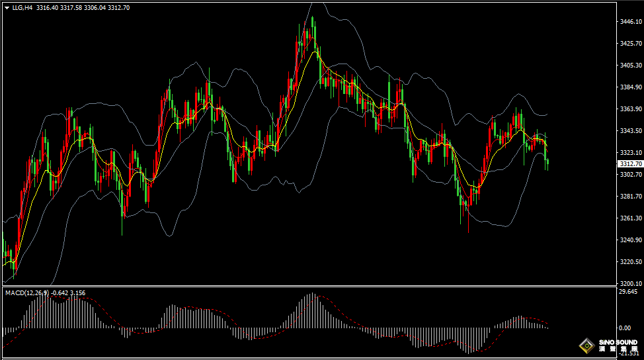644x360 pixels.
Task: Click the MACD 0.00 level axis label
Action: 625,328
